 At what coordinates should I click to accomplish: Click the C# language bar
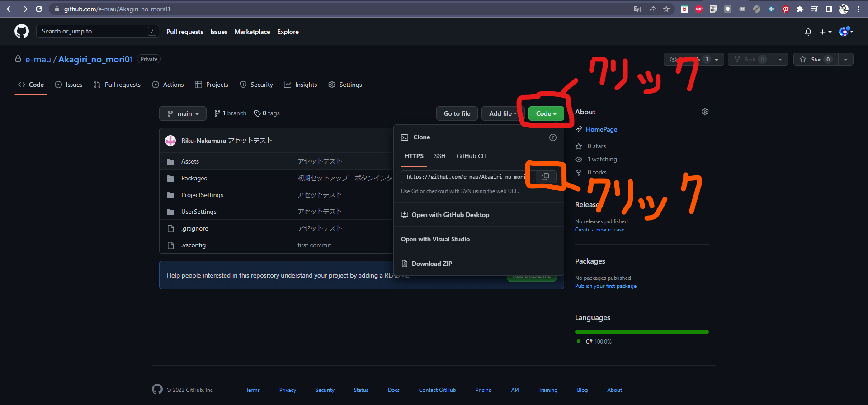(x=642, y=332)
